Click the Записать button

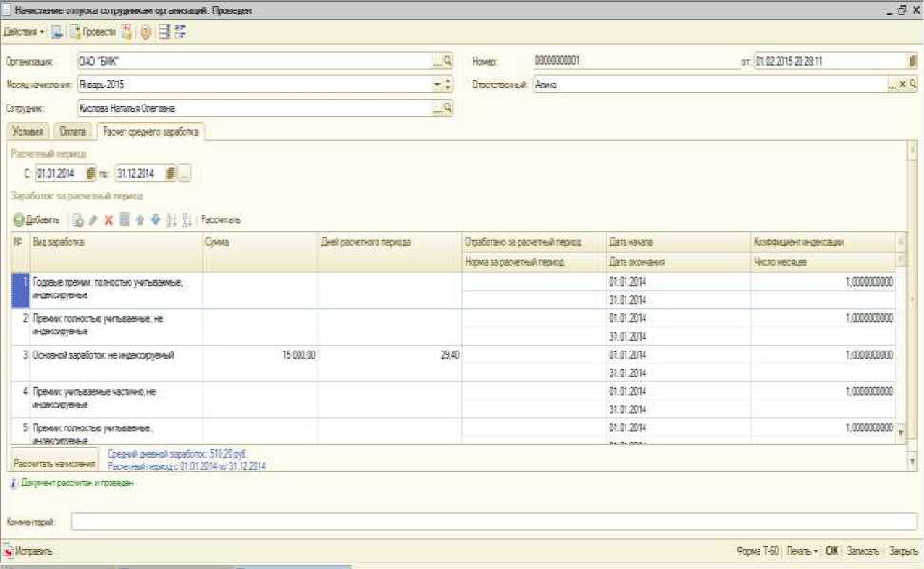click(861, 551)
